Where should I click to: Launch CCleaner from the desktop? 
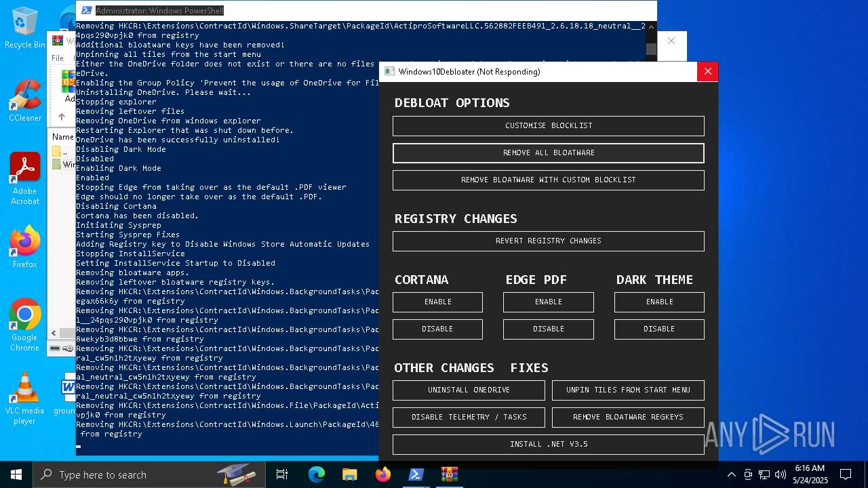[25, 100]
